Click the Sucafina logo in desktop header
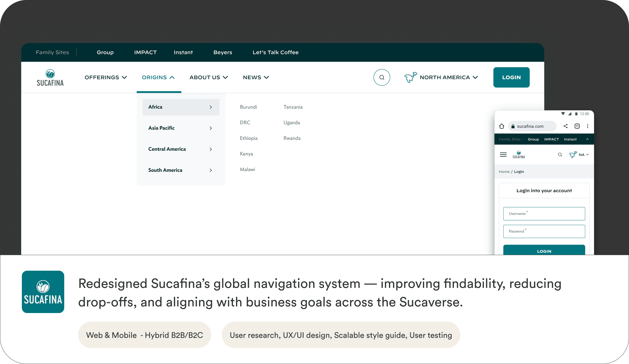This screenshot has width=629, height=364. click(x=50, y=78)
